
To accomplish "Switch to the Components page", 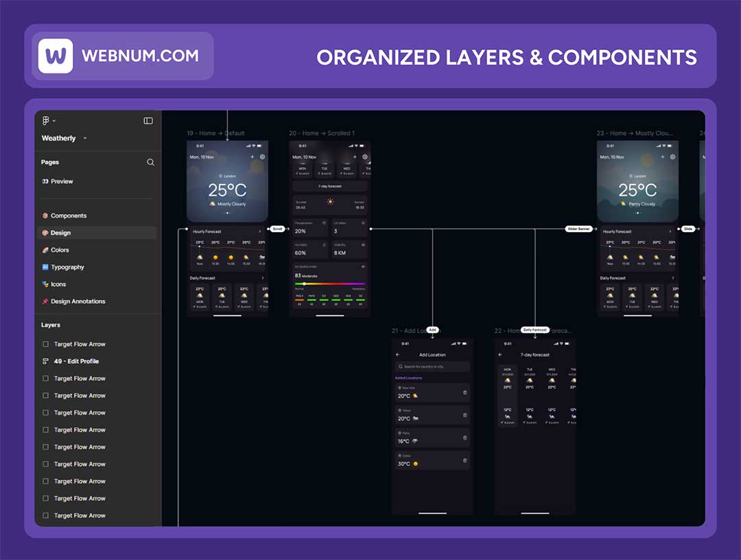I will (69, 215).
